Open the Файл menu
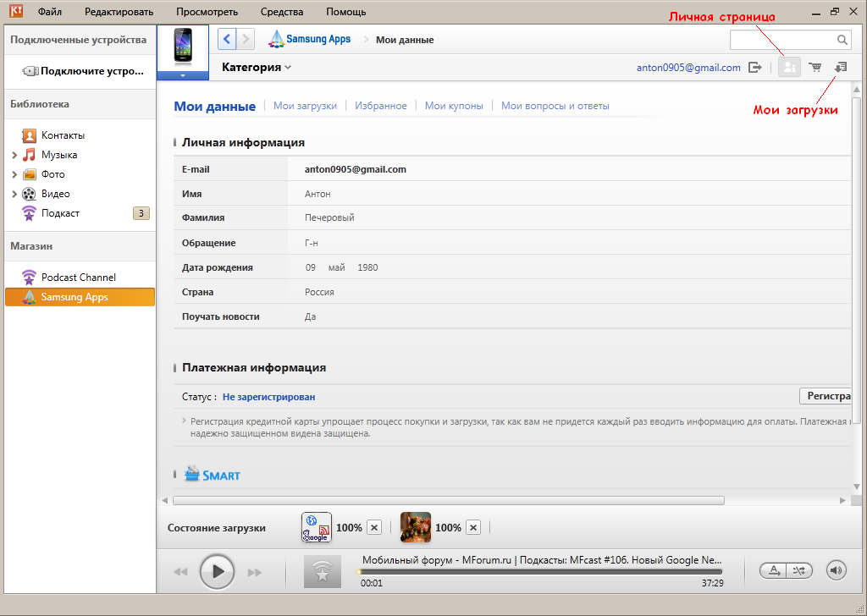 pyautogui.click(x=50, y=12)
